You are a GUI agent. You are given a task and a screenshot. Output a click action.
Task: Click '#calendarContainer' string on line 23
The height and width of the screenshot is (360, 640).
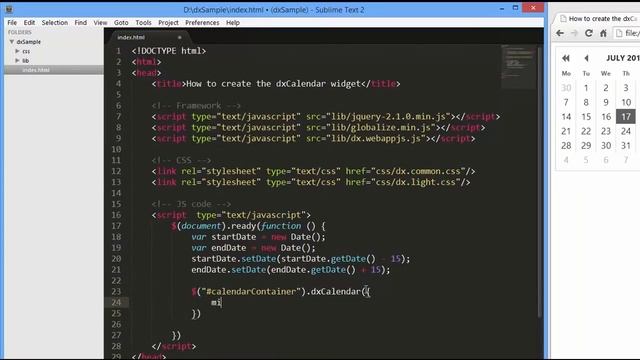(x=251, y=291)
